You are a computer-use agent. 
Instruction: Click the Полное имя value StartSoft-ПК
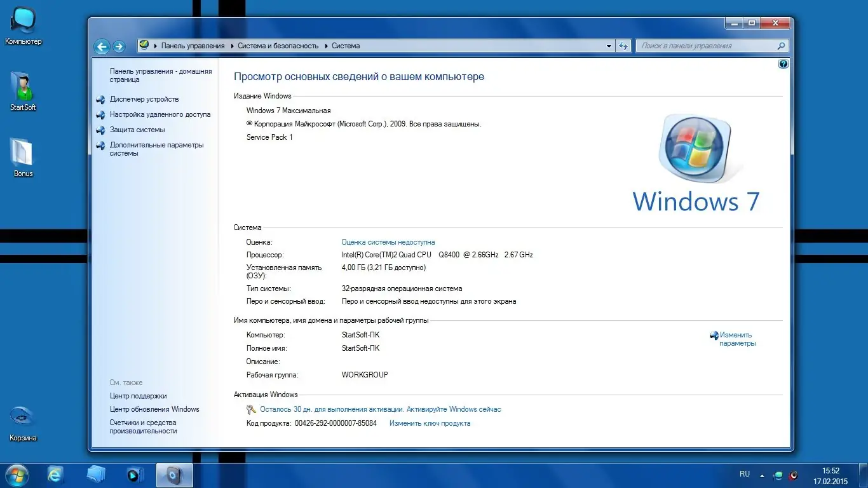(360, 348)
